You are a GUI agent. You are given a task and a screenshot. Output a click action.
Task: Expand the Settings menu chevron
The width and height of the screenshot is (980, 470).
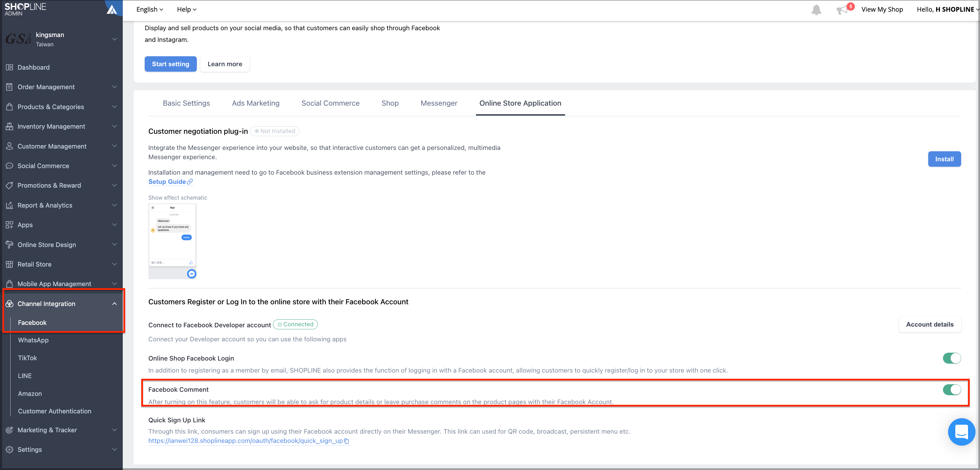[115, 449]
